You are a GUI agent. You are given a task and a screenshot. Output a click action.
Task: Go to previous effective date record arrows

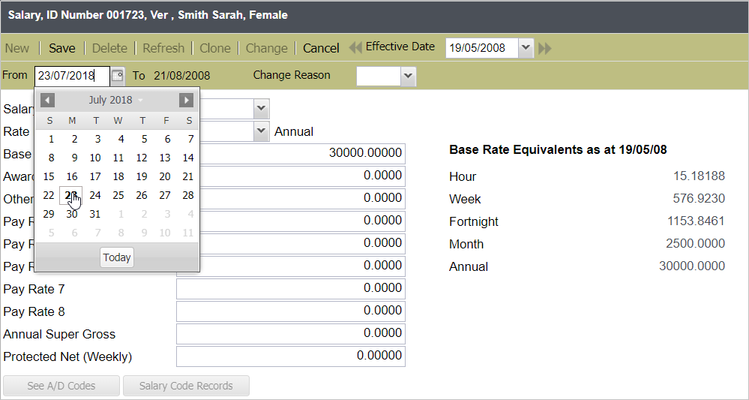[355, 48]
